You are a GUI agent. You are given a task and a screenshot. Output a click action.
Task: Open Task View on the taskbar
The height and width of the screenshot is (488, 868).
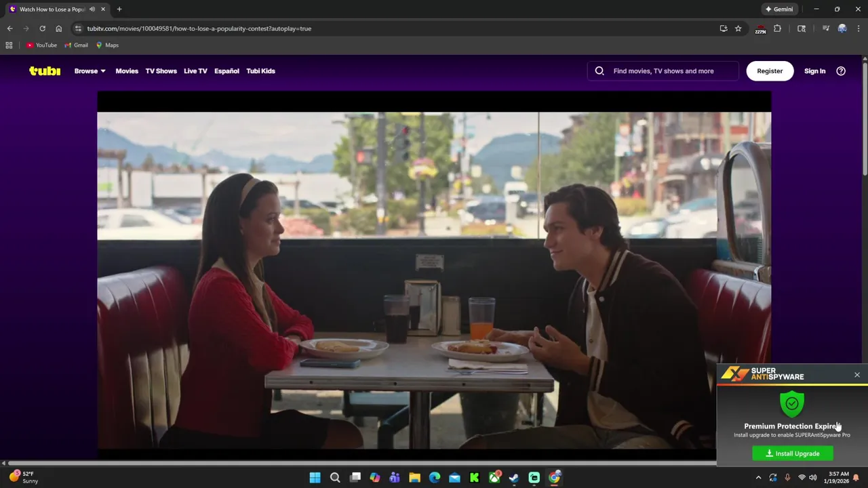pos(355,478)
